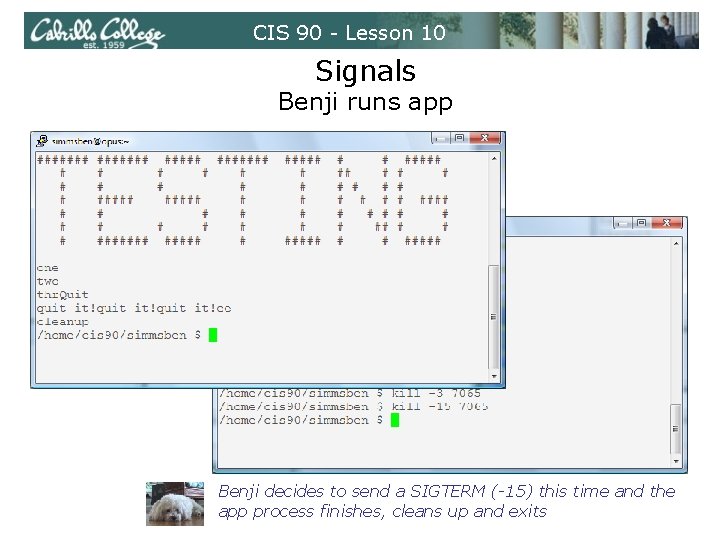This screenshot has height=540, width=720.
Task: Click the Cabrillo College logo
Action: click(x=97, y=32)
